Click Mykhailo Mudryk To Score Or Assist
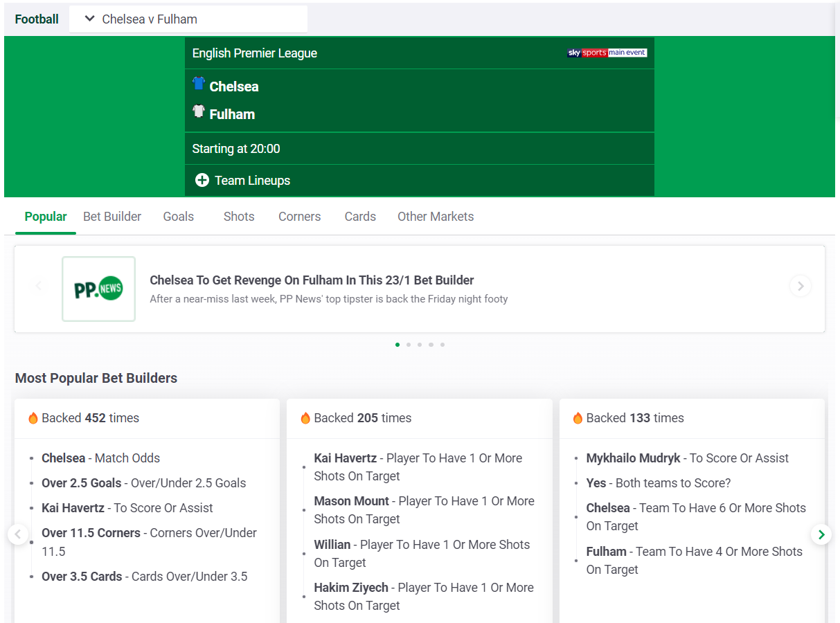The height and width of the screenshot is (623, 840). (688, 458)
